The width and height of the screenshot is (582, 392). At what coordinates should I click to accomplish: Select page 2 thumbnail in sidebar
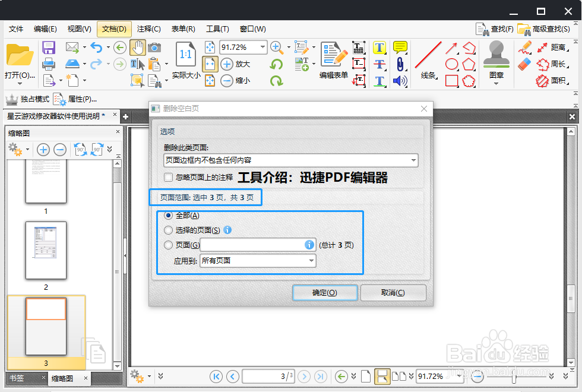pos(46,251)
